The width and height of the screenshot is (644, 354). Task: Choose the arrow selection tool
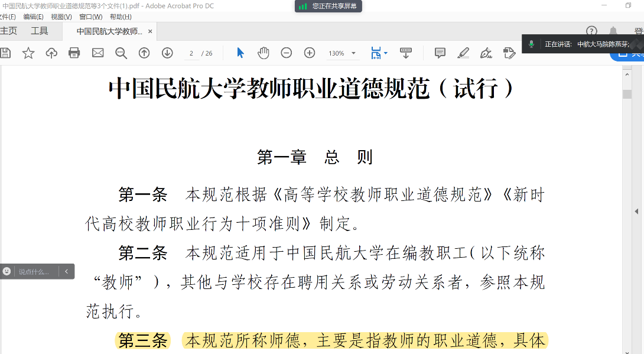[240, 53]
